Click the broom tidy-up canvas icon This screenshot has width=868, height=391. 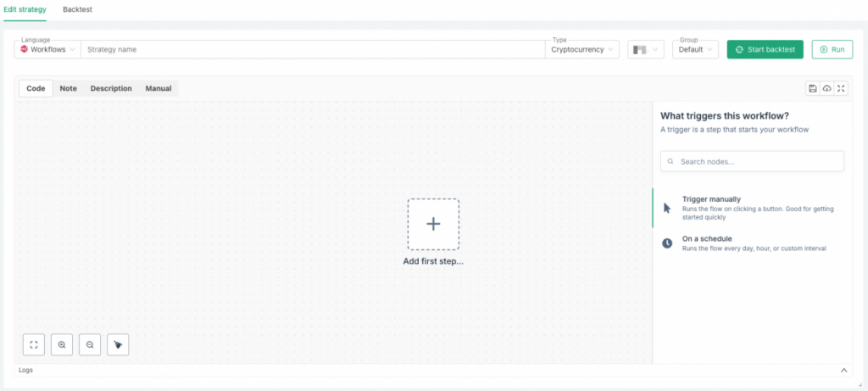[x=118, y=344]
